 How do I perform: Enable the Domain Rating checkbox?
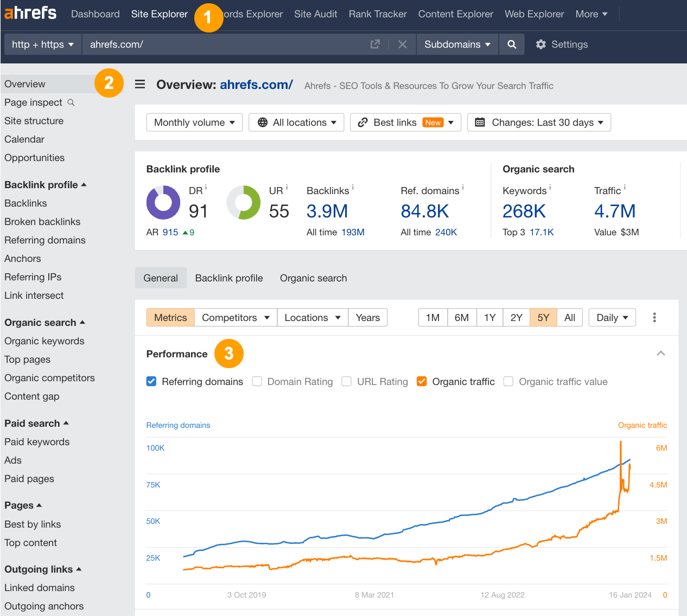(x=257, y=381)
